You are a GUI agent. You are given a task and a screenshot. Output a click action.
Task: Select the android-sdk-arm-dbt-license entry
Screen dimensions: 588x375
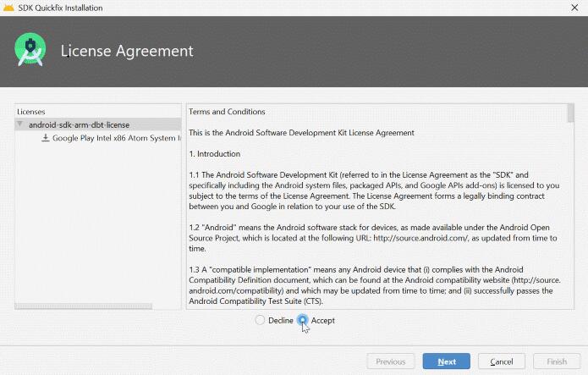(79, 124)
